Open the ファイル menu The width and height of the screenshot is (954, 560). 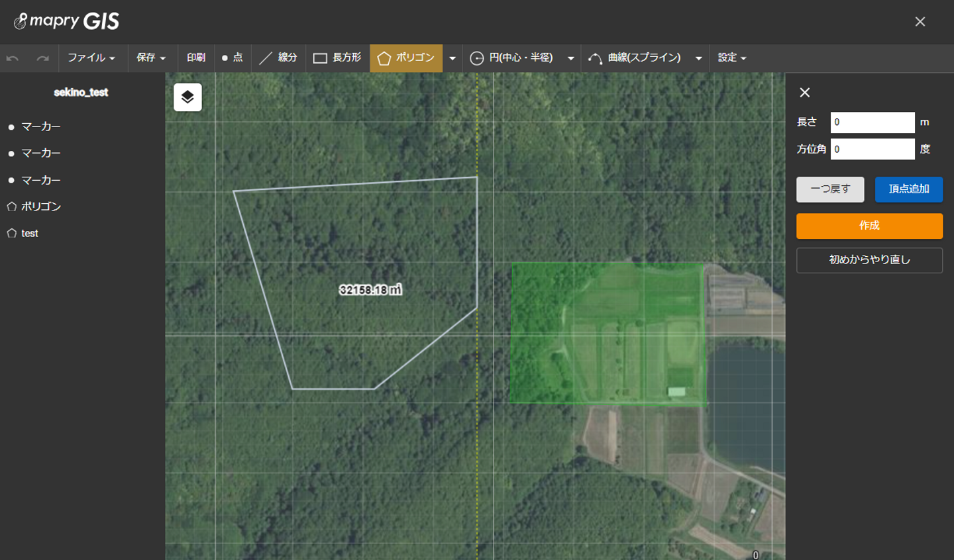coord(91,58)
